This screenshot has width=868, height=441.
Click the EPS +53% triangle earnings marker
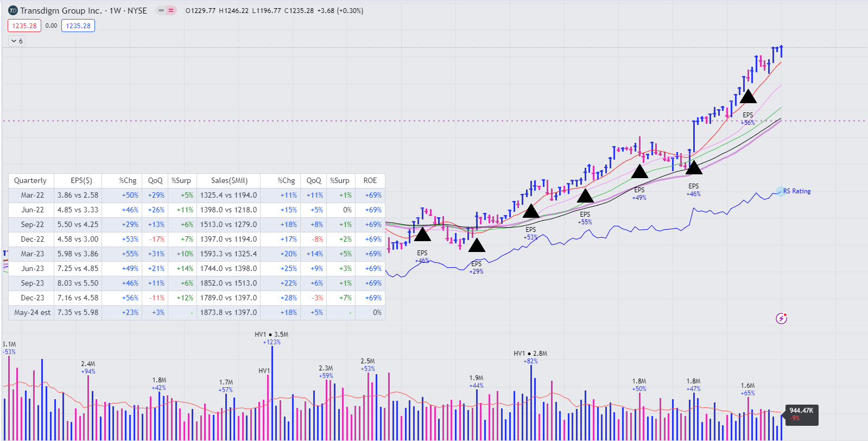[x=531, y=211]
